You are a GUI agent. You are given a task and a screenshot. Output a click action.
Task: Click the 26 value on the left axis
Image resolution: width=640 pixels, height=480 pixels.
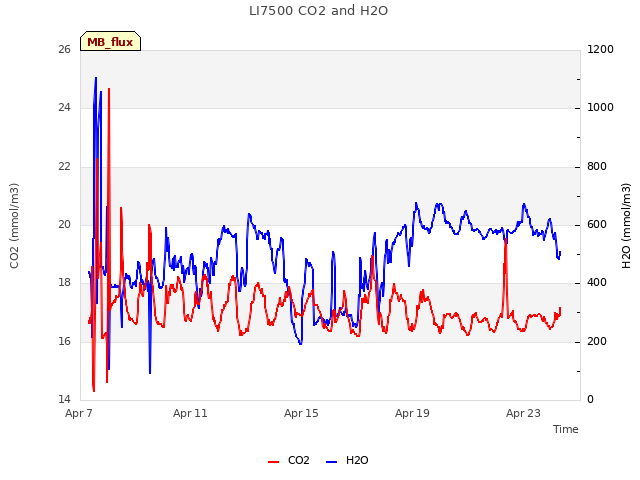tap(64, 49)
